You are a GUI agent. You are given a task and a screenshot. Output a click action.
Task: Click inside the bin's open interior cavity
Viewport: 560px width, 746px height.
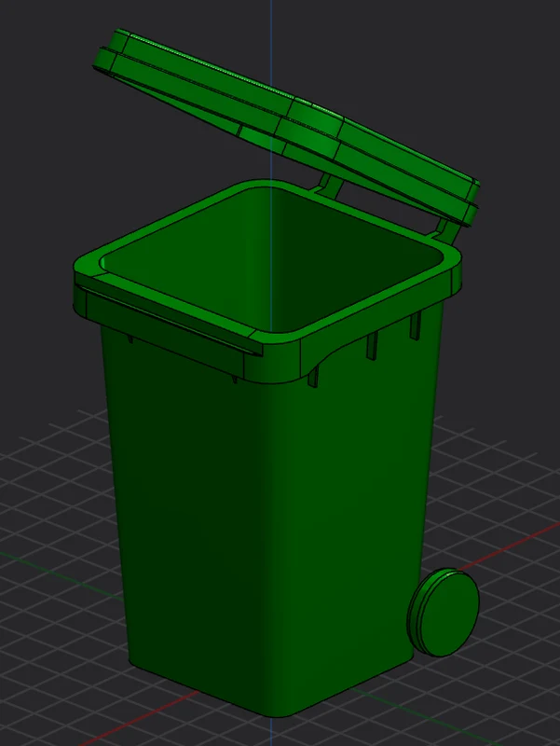click(271, 257)
